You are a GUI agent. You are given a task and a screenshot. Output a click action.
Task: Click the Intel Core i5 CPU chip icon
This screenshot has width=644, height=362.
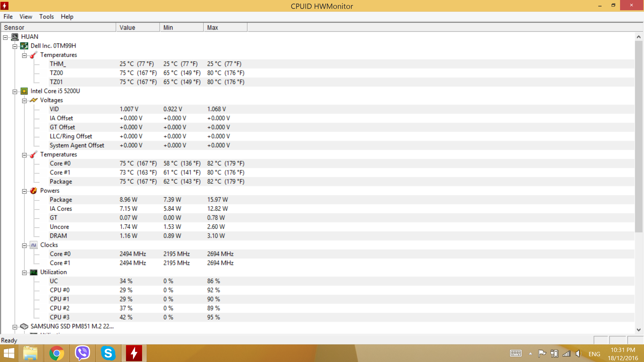coord(24,91)
